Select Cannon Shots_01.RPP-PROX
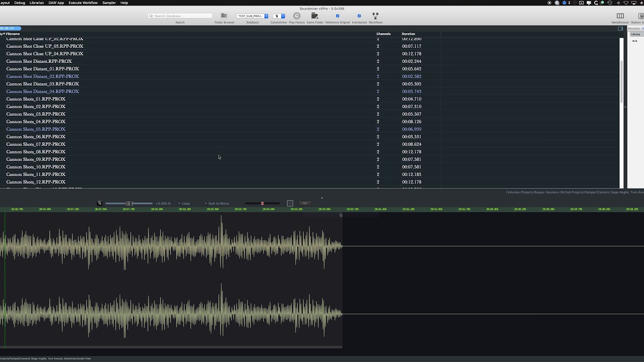Screen dimensions: 644x362 point(36,99)
